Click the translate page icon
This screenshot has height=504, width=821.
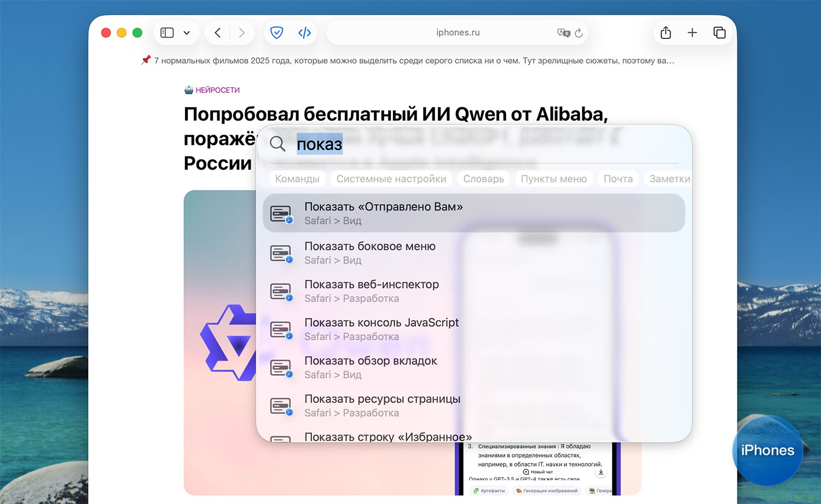[563, 33]
